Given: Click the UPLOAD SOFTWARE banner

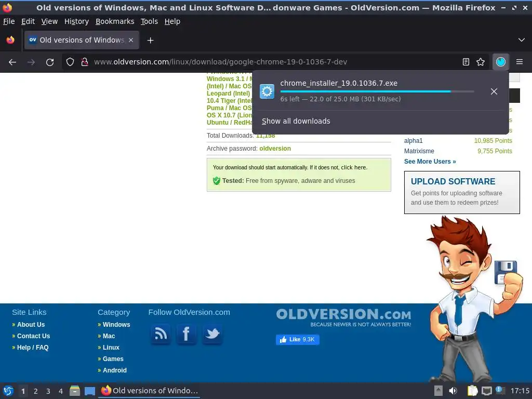Looking at the screenshot, I should point(462,192).
